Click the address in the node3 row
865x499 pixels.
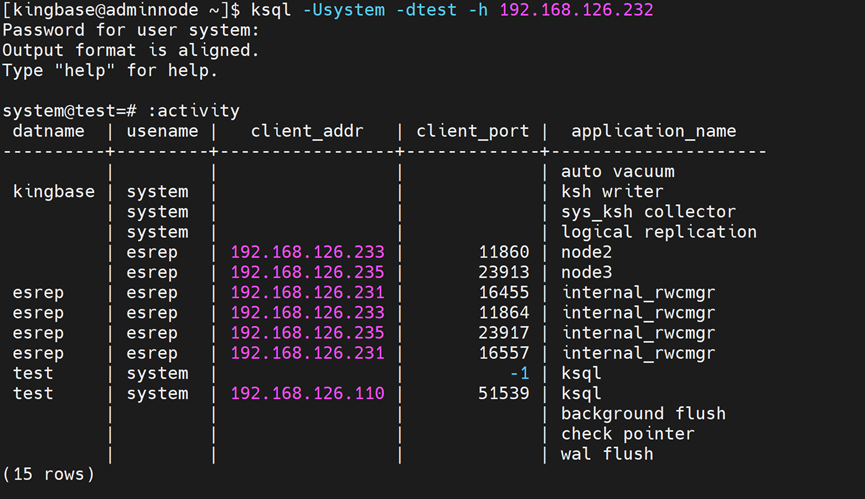tap(307, 272)
